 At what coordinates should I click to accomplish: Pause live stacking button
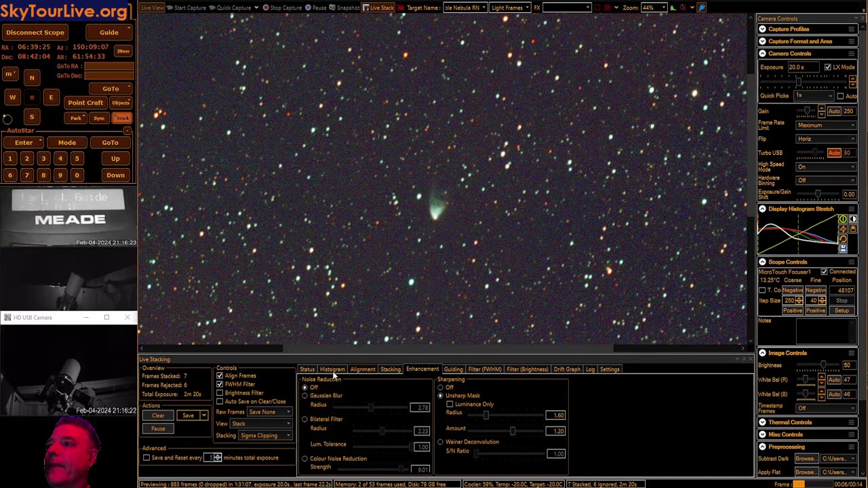click(x=158, y=428)
